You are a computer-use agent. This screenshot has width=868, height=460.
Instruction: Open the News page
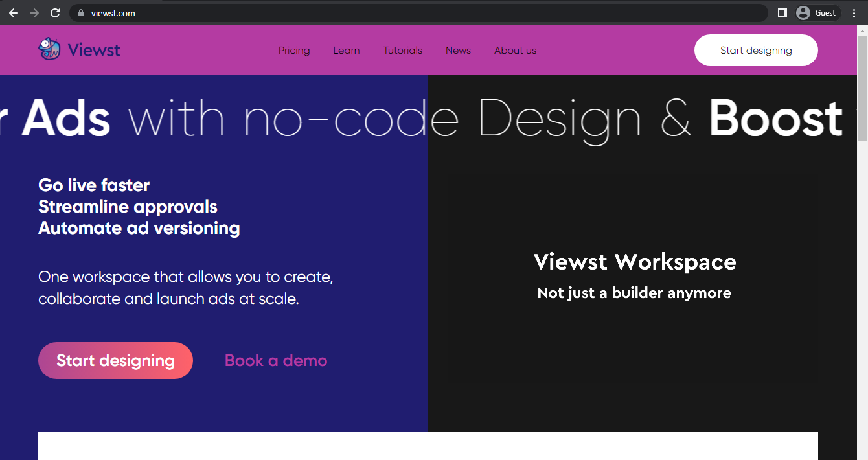(458, 51)
